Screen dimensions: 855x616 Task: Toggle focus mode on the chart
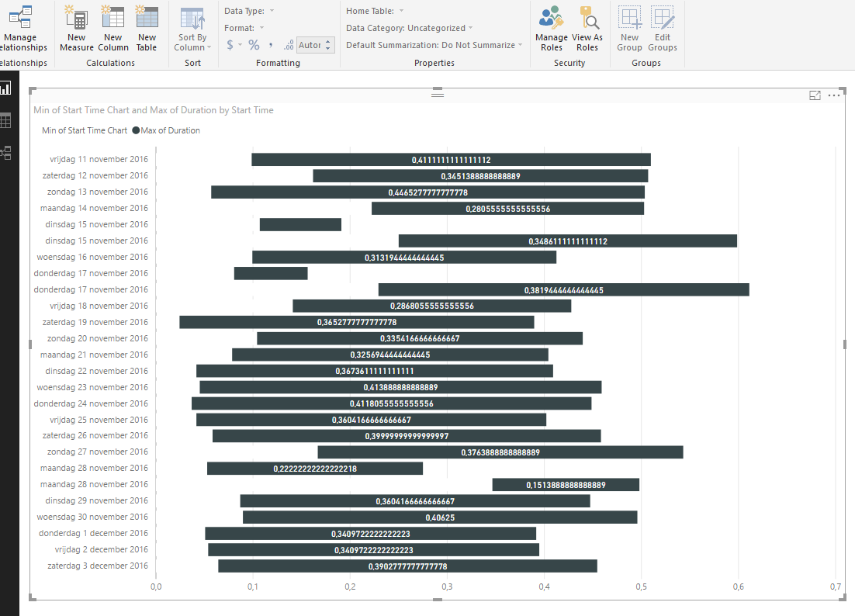coord(815,95)
